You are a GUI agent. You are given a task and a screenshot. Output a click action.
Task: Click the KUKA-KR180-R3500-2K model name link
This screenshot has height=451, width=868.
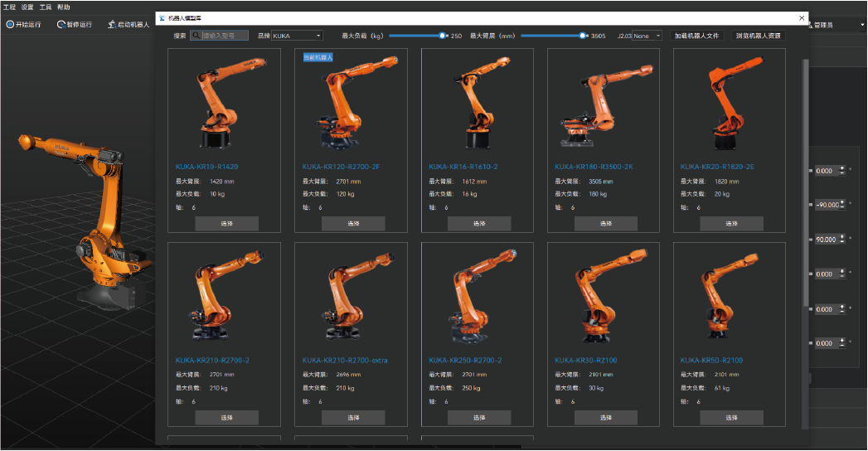(594, 167)
